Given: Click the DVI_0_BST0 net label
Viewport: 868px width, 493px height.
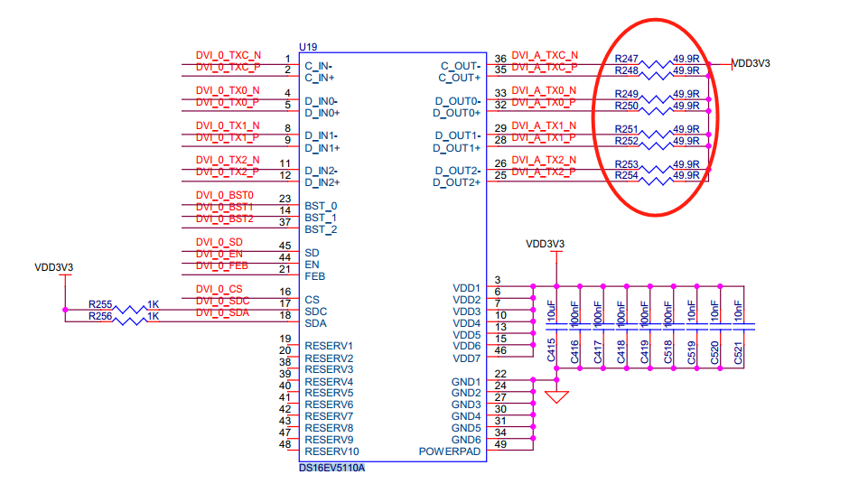Looking at the screenshot, I should pyautogui.click(x=224, y=195).
